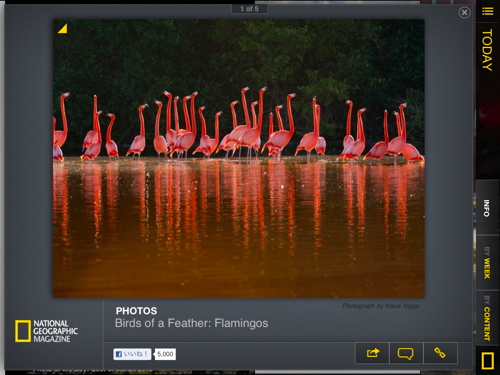The height and width of the screenshot is (375, 500).
Task: Close the photo viewer overlay
Action: pyautogui.click(x=464, y=13)
